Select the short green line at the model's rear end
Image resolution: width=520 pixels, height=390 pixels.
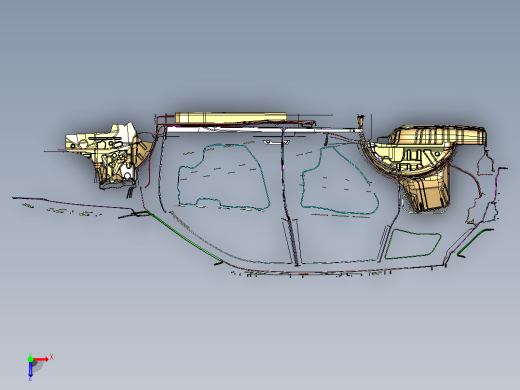click(475, 242)
